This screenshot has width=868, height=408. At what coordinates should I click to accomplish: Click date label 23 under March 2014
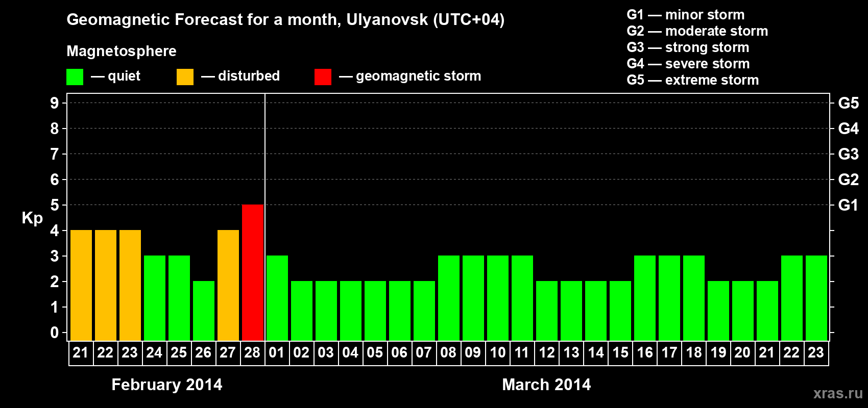coord(816,352)
